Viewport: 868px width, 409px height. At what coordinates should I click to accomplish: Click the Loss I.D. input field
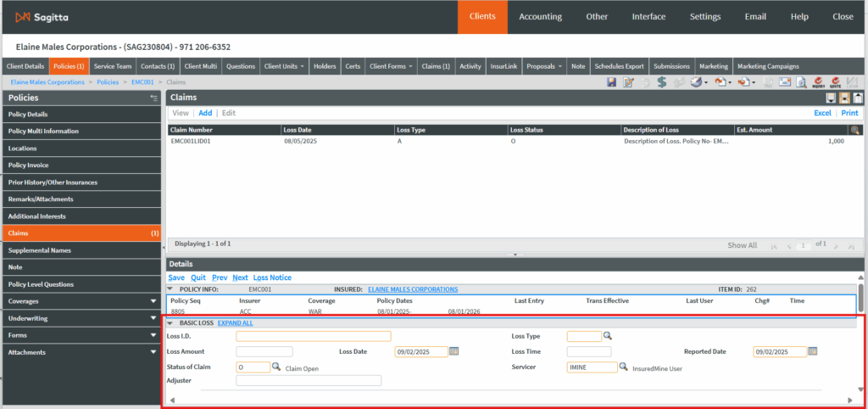313,336
